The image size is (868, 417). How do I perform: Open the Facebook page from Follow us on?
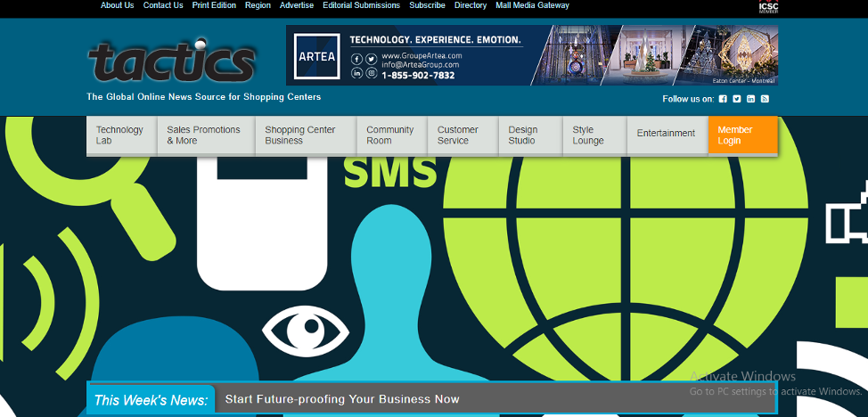pos(723,99)
